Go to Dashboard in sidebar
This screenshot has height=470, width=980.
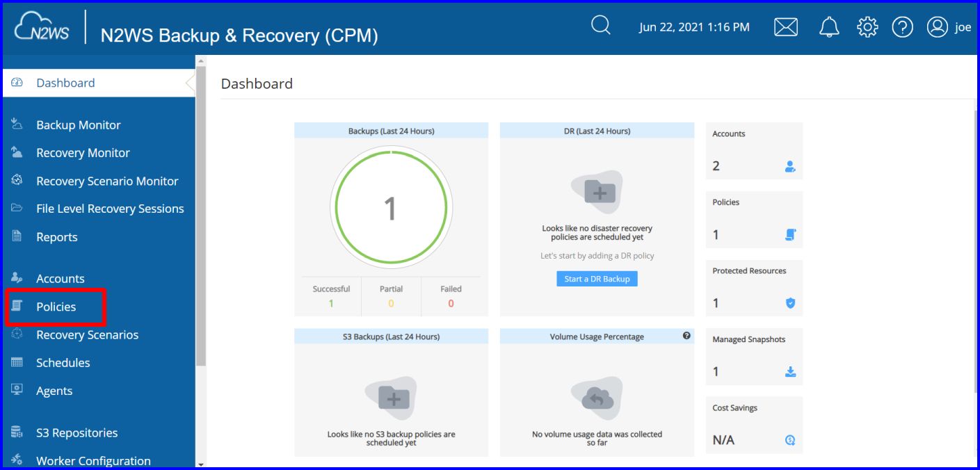click(65, 83)
